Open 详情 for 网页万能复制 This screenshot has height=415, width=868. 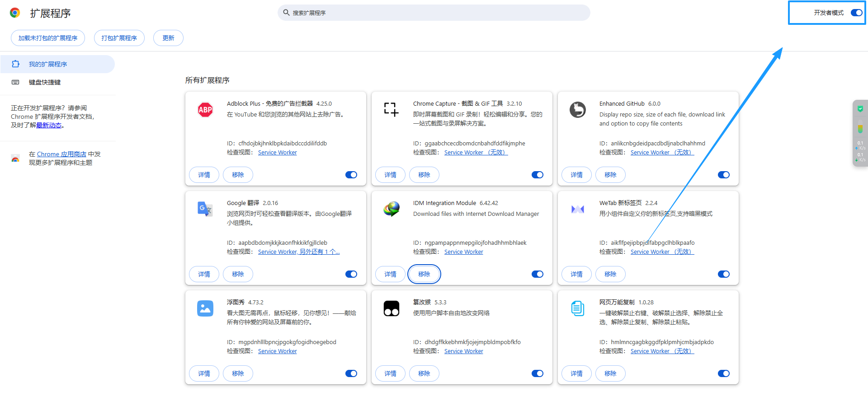pos(576,373)
